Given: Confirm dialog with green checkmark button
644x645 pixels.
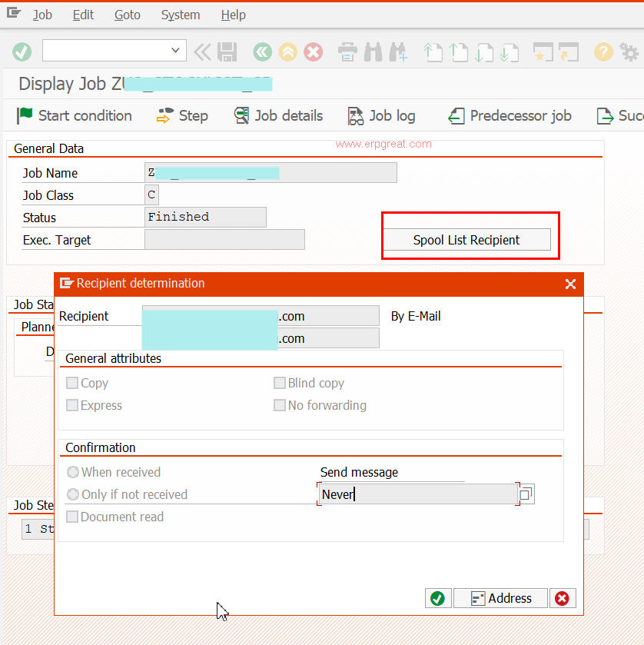Looking at the screenshot, I should 438,598.
